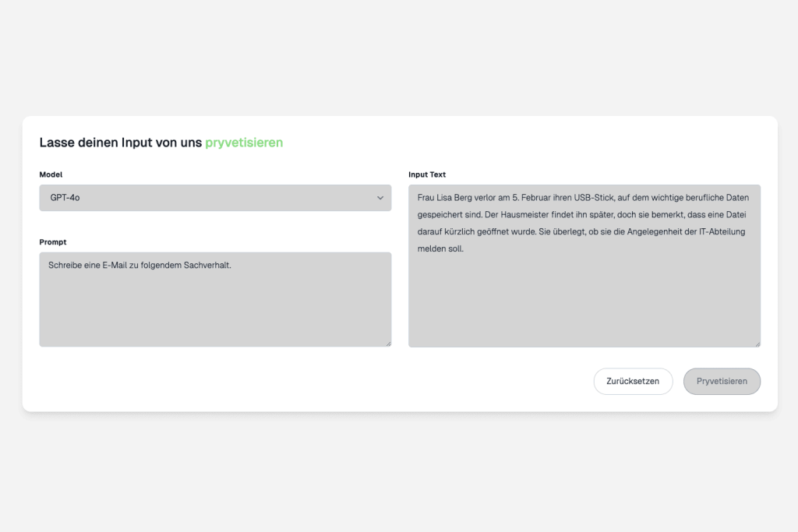
Task: Click the Pryvetisieren submit button
Action: 722,381
